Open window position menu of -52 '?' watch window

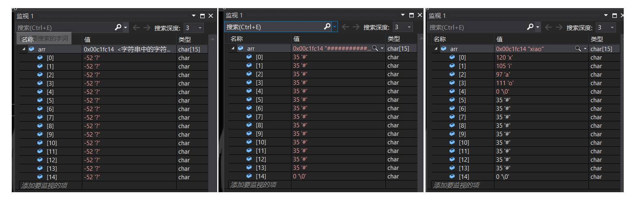(x=194, y=16)
